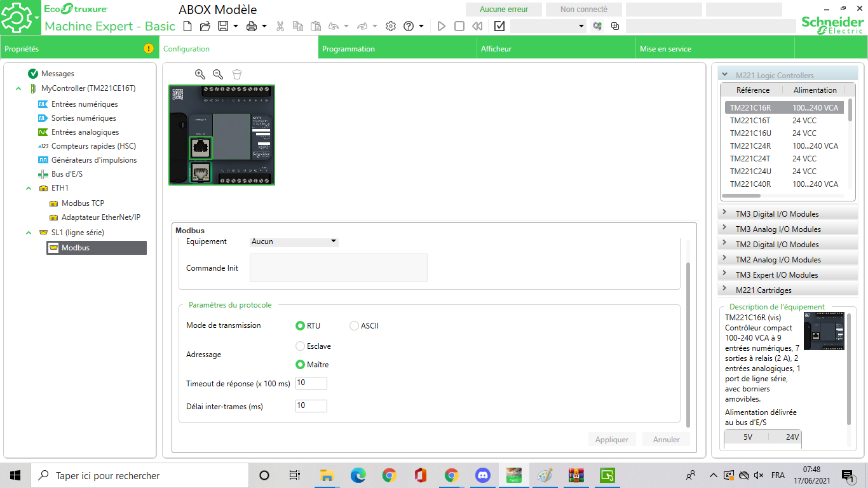Select Modbus TCP in the tree
The width and height of the screenshot is (868, 488).
[83, 203]
